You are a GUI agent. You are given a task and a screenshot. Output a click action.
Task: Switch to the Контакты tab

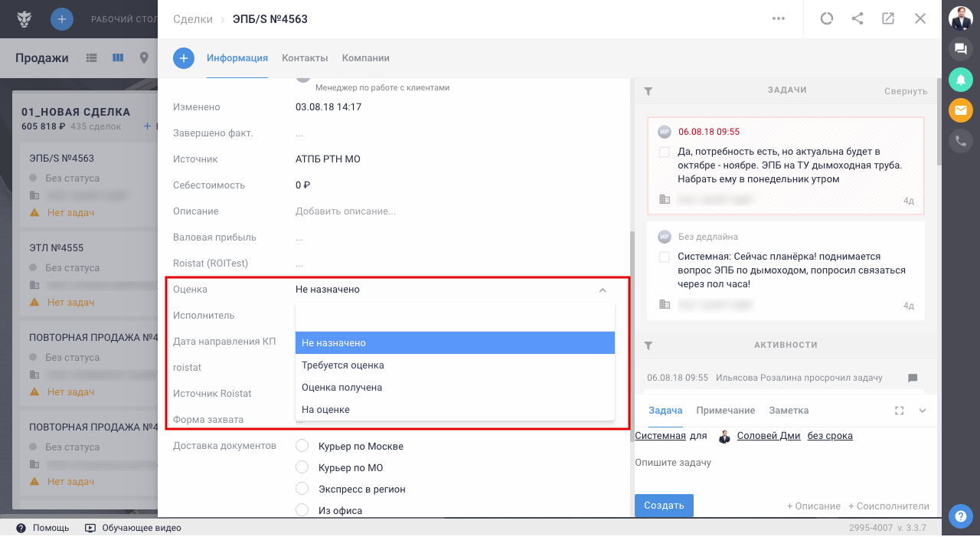point(305,58)
